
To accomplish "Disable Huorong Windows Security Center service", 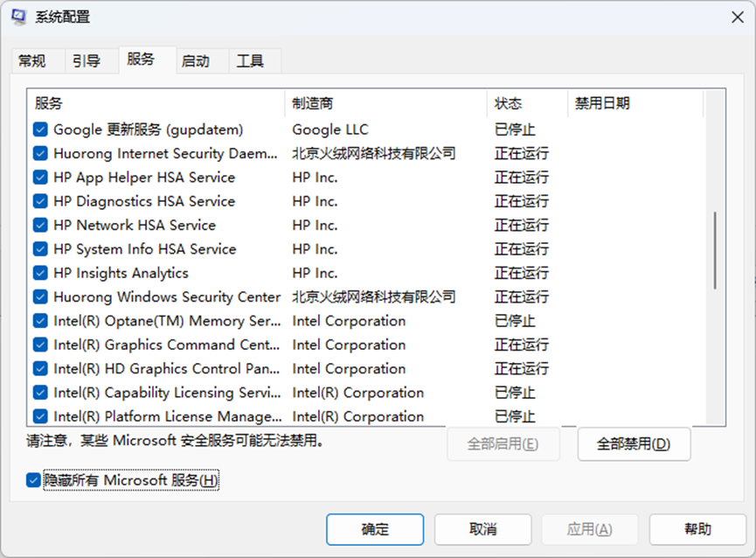I will point(40,296).
